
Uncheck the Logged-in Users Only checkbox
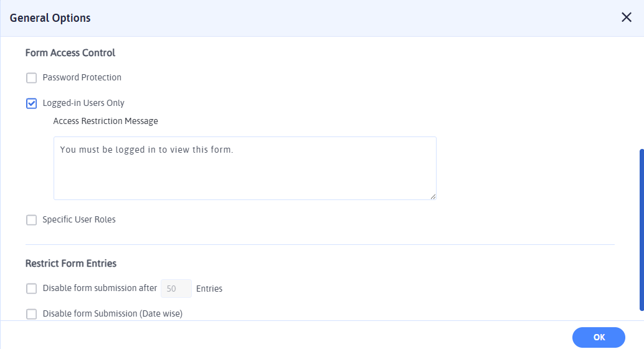32,103
